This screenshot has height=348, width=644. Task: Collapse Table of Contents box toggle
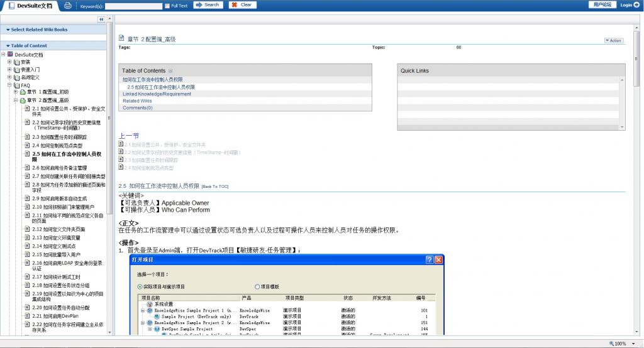click(170, 71)
